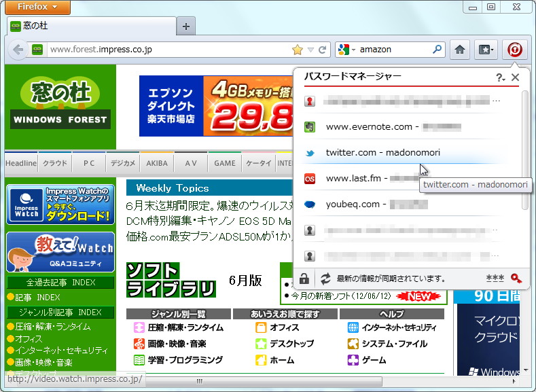Click the search magnifier icon

tap(437, 49)
